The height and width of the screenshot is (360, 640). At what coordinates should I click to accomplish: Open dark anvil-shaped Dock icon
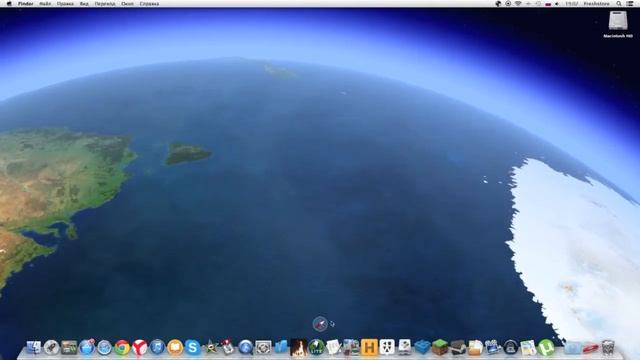(x=458, y=347)
